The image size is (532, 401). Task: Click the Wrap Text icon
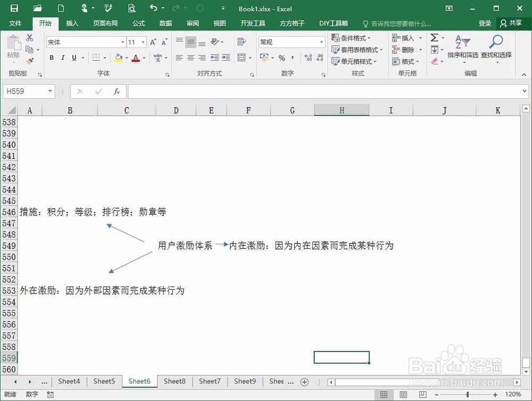[x=241, y=42]
